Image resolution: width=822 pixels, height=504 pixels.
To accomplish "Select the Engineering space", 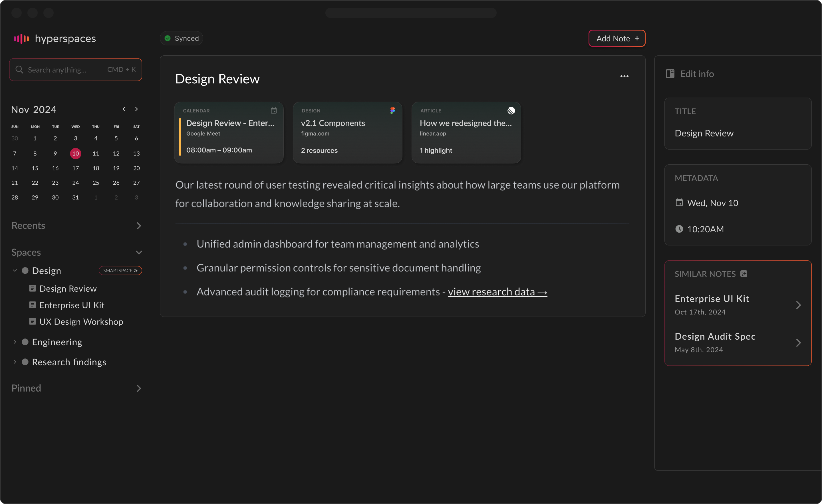I will pyautogui.click(x=57, y=342).
